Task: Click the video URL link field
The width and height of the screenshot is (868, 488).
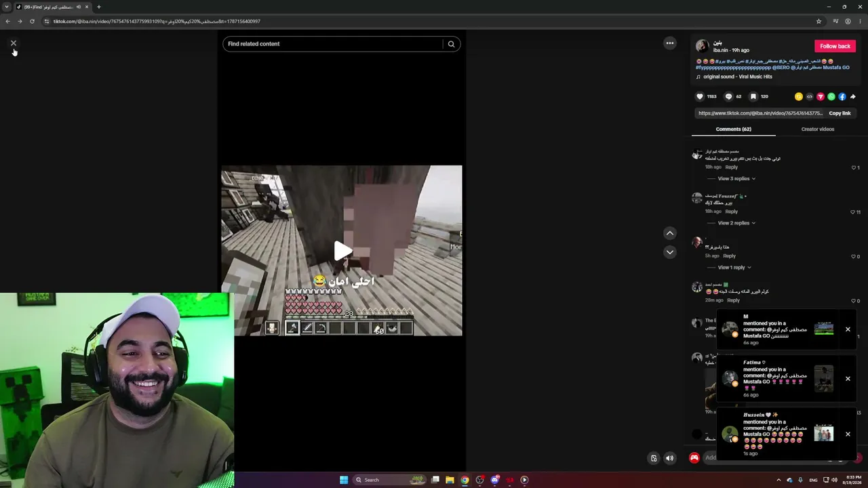Action: [760, 113]
